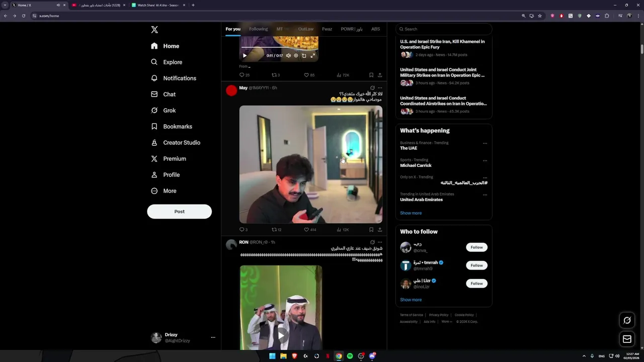Open Creator Studio in the sidebar
644x362 pixels.
tap(176, 142)
